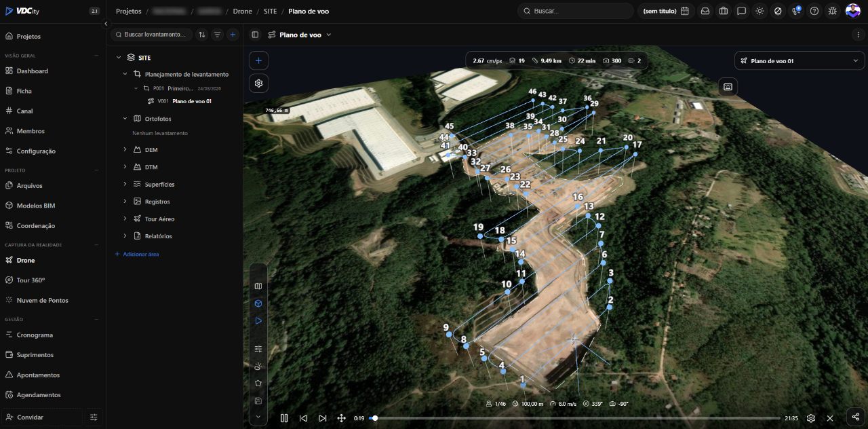This screenshot has height=429, width=868.
Task: Open the Plano de voo view dropdown
Action: [x=300, y=35]
